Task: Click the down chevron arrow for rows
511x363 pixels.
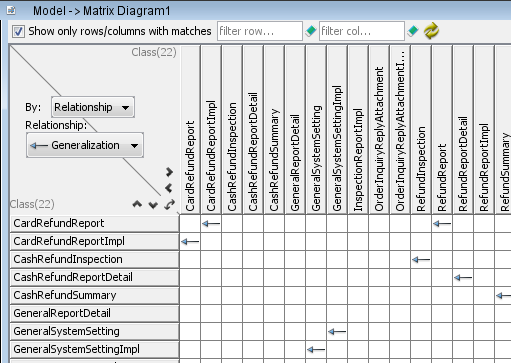Action: pyautogui.click(x=153, y=205)
